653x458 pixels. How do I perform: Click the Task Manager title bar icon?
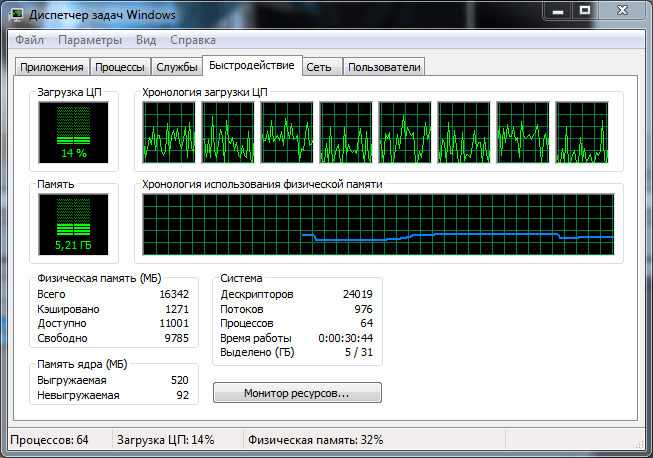click(x=16, y=15)
